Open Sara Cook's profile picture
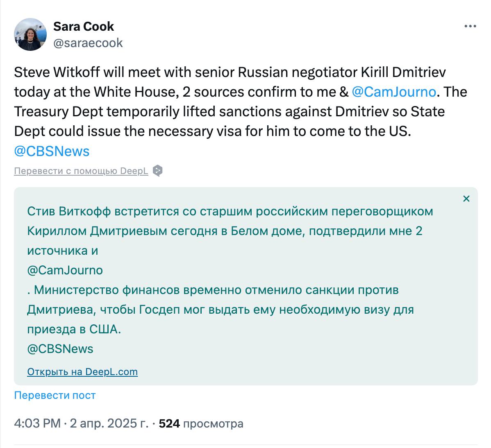Screen dimensions: 491x448 point(30,34)
